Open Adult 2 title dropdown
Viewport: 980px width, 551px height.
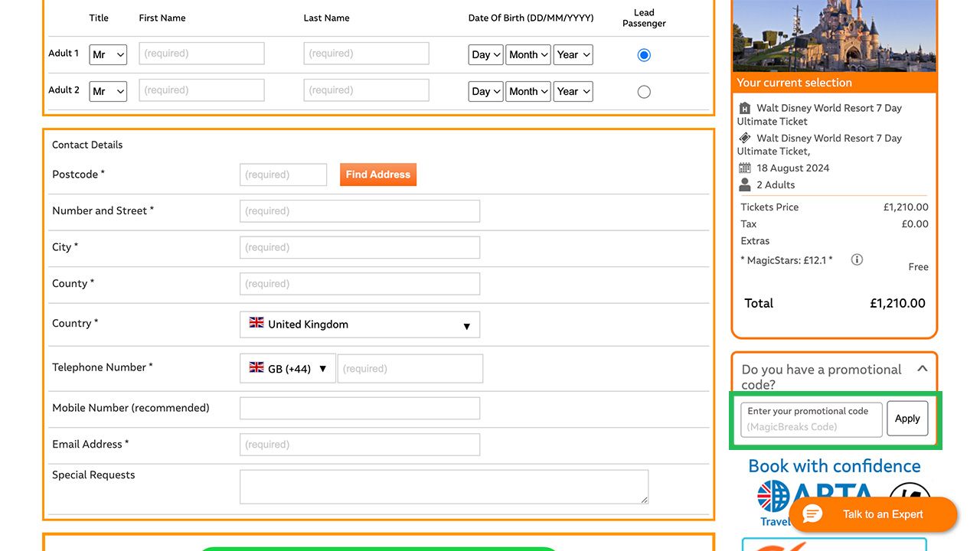[x=108, y=91]
